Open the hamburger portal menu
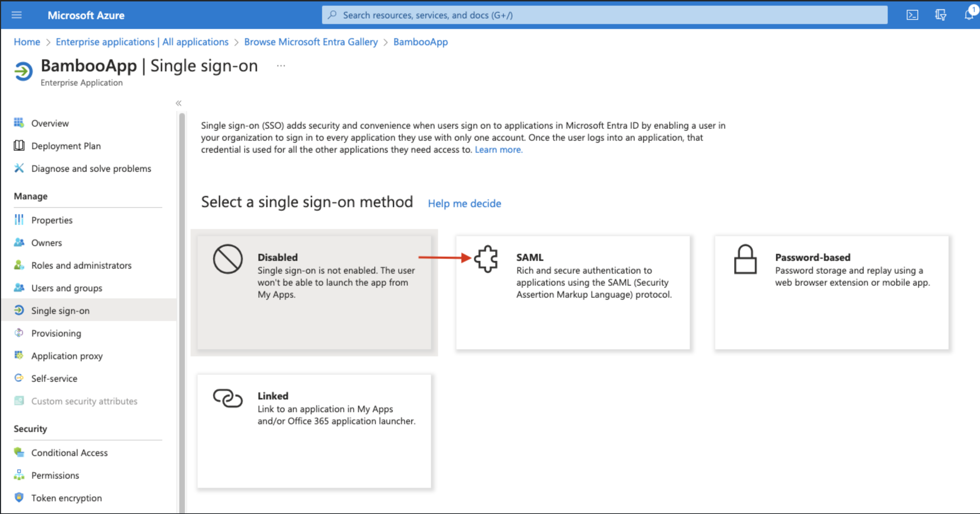Viewport: 980px width, 514px height. click(x=17, y=15)
